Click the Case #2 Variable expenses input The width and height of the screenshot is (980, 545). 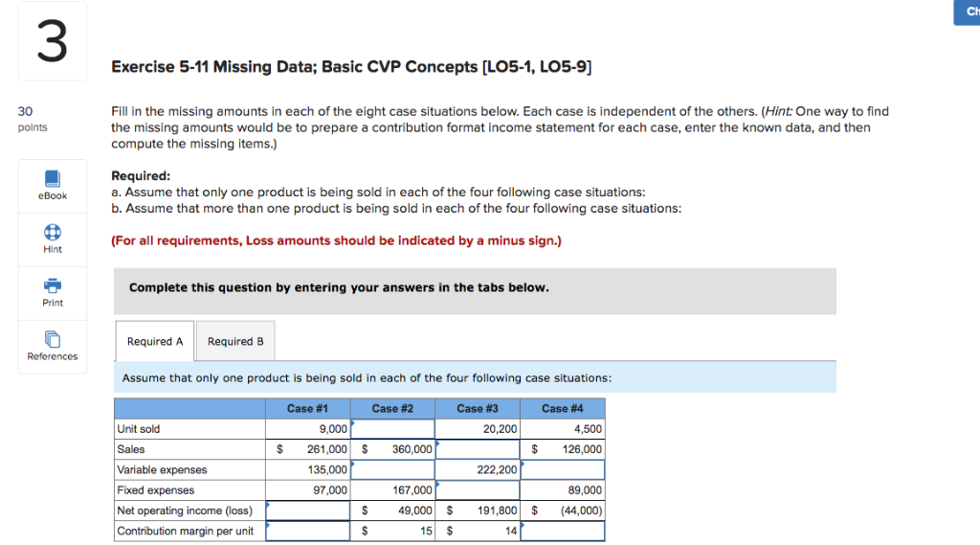point(393,469)
